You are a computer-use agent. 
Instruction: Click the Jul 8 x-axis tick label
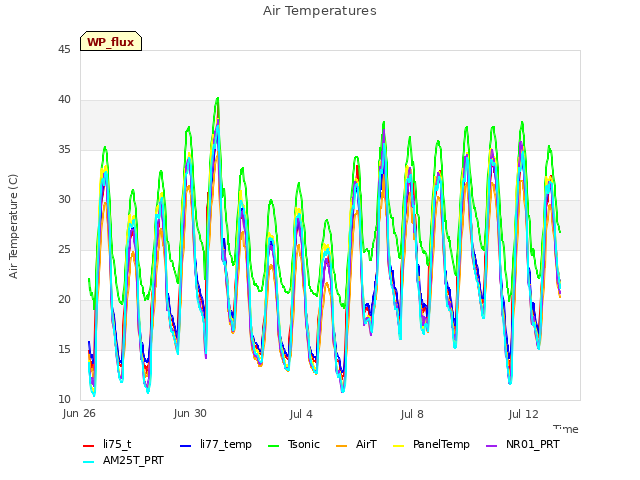[x=412, y=414]
